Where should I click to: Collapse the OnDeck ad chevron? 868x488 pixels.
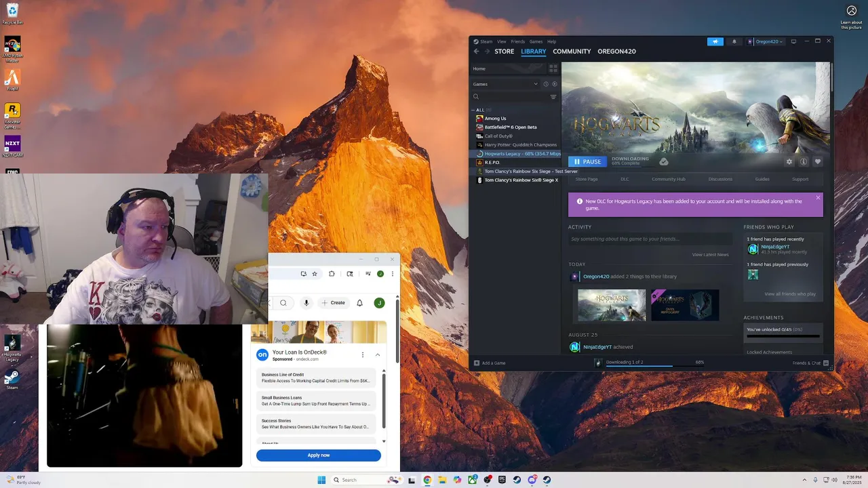(378, 354)
